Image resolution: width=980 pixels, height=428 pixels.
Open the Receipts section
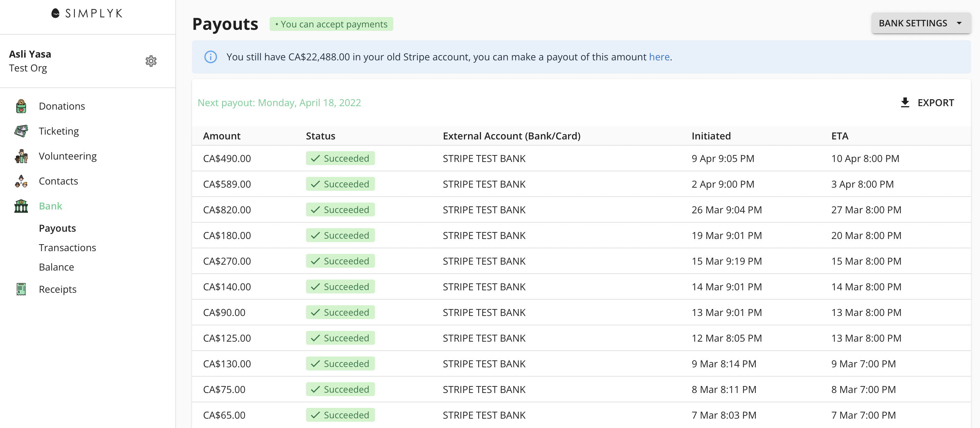[58, 289]
